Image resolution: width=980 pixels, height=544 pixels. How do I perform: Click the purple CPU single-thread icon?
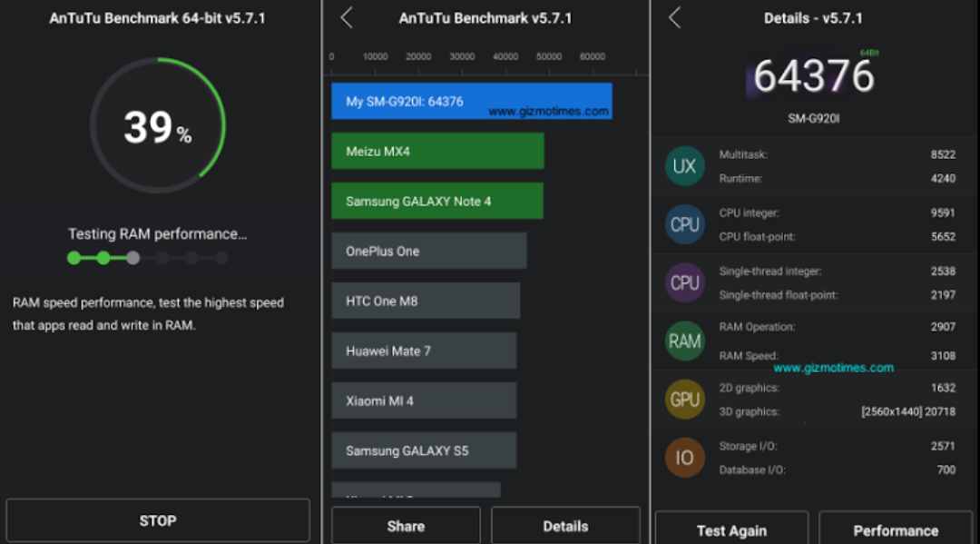(x=684, y=282)
